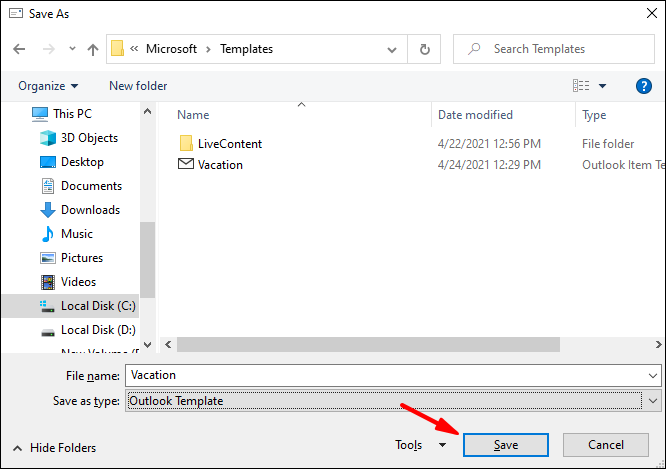Click Local Disk (C:) drive icon
This screenshot has height=469, width=666.
47,306
